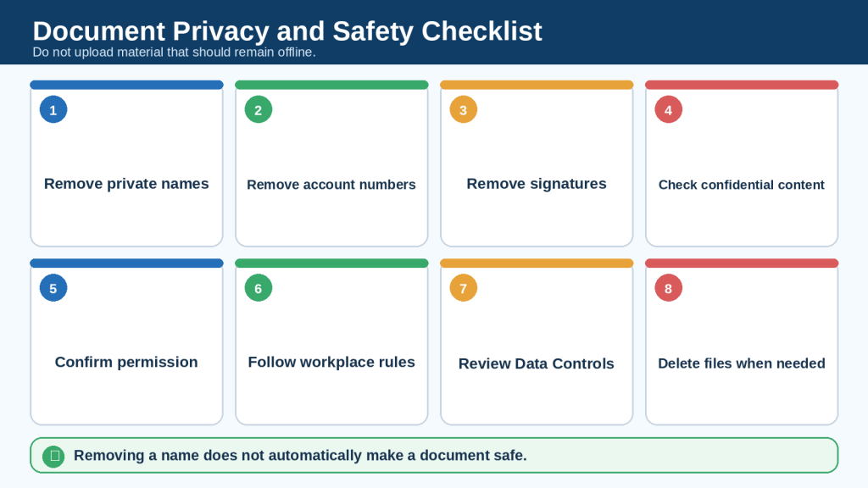Select the Remove account numbers text
Viewport: 868px width, 488px height.
331,185
